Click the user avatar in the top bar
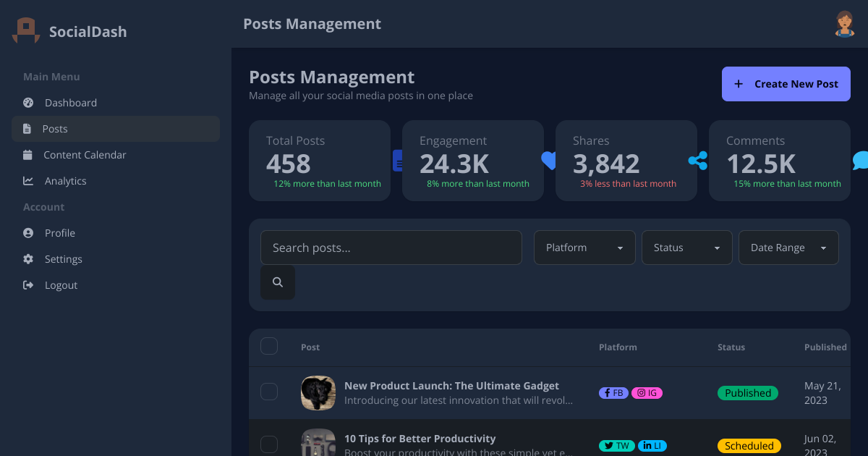Screen dimensions: 868x456 tap(845, 23)
